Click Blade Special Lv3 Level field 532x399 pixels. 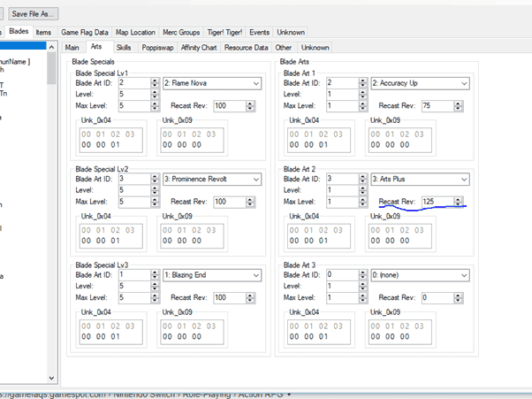pyautogui.click(x=134, y=287)
